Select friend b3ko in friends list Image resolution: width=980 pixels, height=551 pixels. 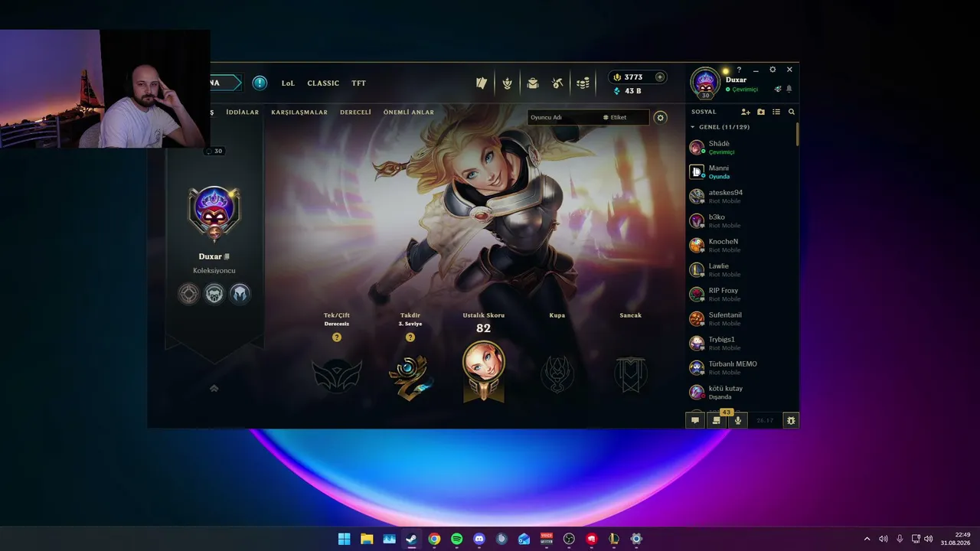(741, 220)
